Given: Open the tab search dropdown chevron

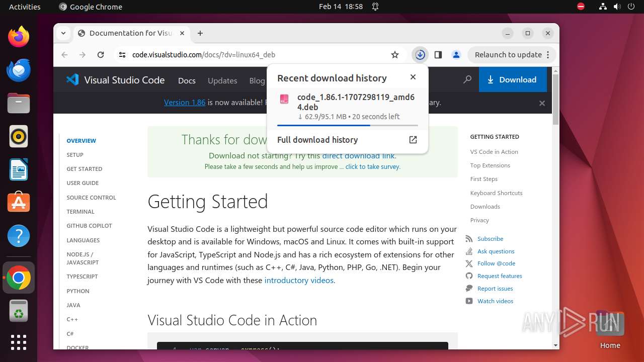Looking at the screenshot, I should (x=63, y=33).
